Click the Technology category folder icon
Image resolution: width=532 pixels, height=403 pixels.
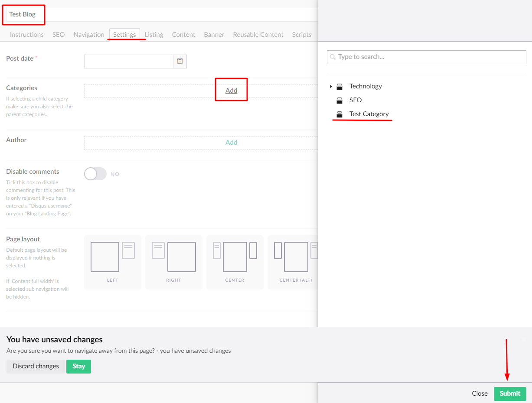[340, 86]
